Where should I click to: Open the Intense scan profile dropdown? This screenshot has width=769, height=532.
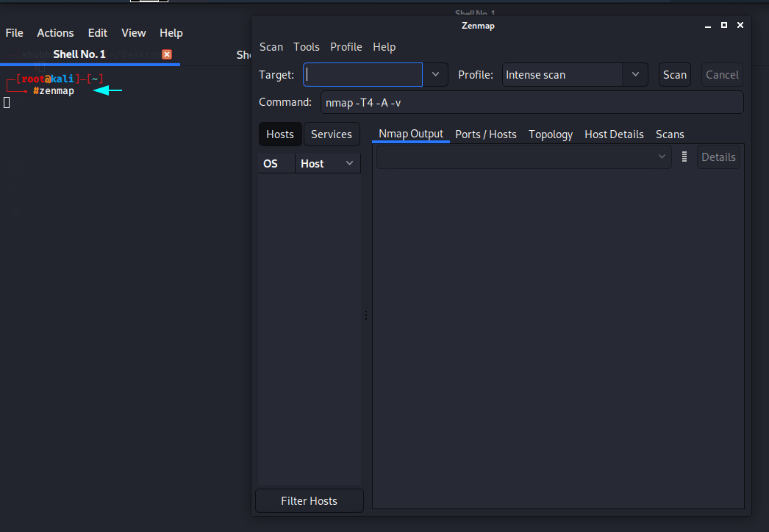(635, 74)
